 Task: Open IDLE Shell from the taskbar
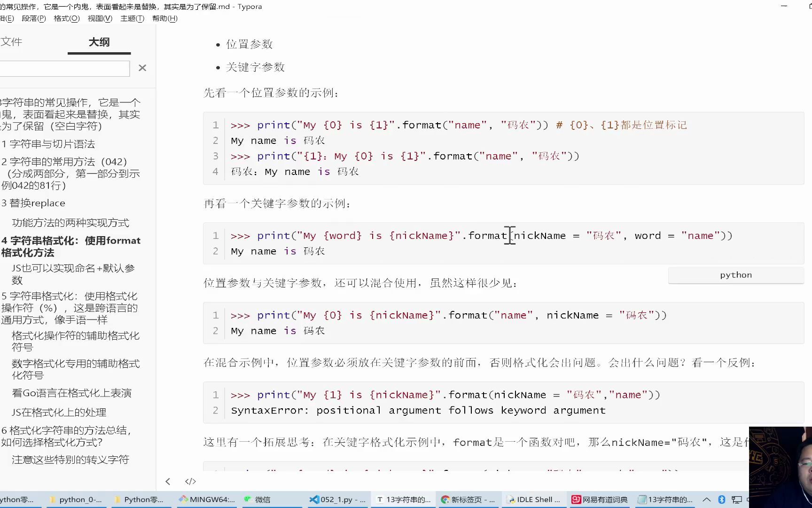point(533,500)
